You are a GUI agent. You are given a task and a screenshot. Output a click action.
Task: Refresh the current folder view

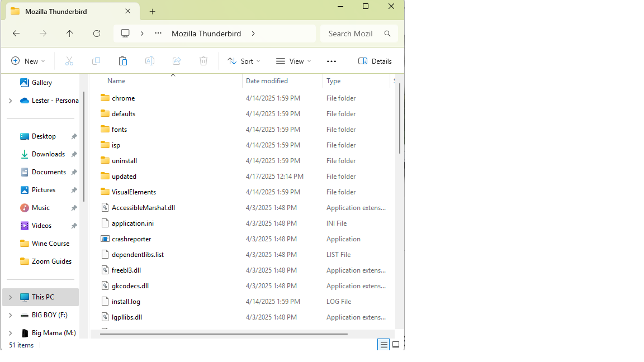(97, 34)
